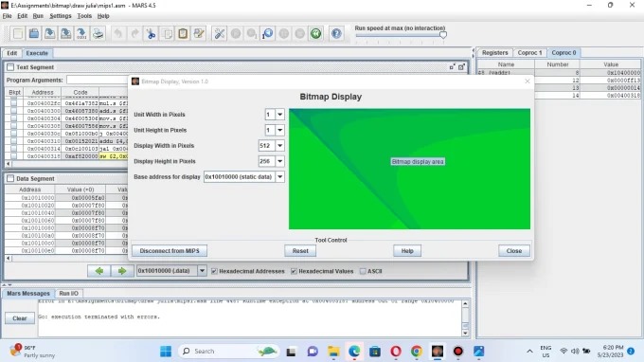The width and height of the screenshot is (644, 362).
Task: Click the Undo last step backstep icon
Action: point(268,34)
